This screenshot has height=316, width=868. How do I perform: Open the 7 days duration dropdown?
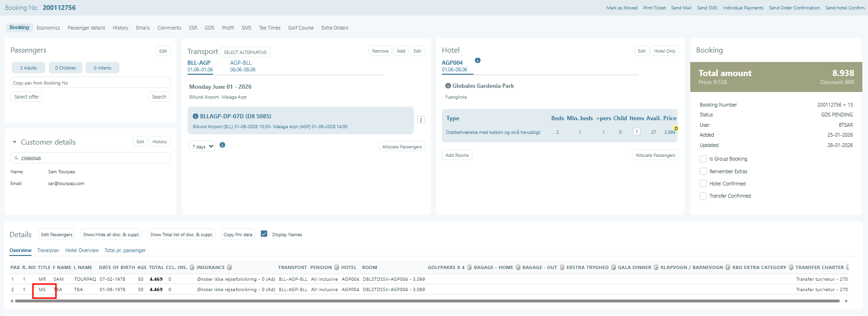pyautogui.click(x=202, y=146)
